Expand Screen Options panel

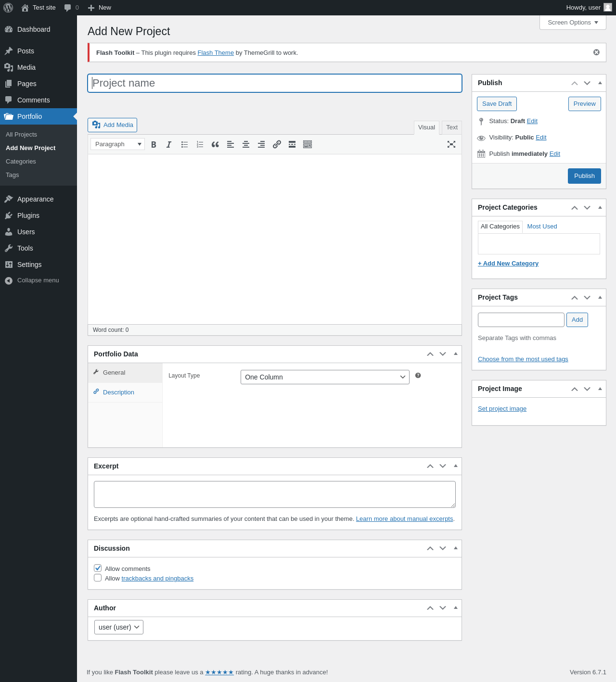coord(573,23)
